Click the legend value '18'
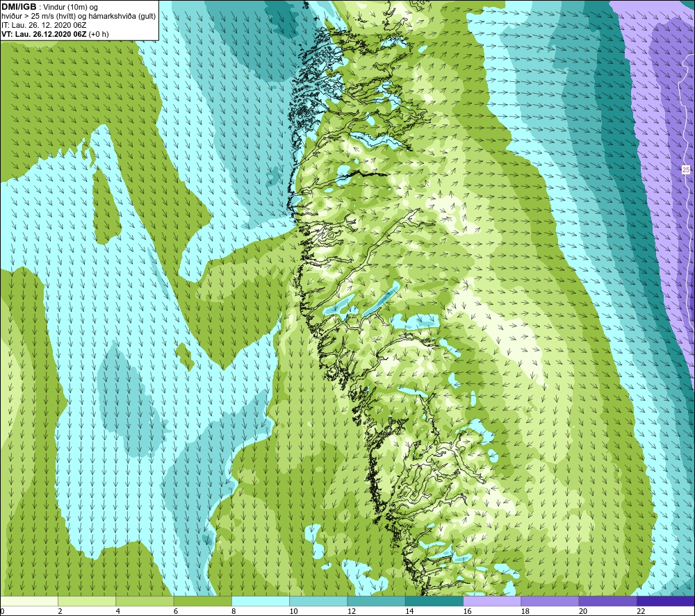 click(525, 611)
